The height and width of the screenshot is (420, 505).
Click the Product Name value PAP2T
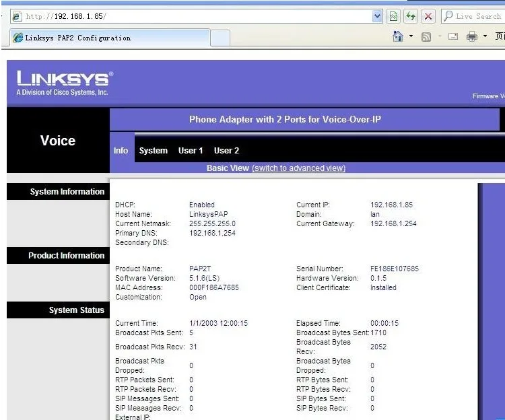click(x=200, y=269)
